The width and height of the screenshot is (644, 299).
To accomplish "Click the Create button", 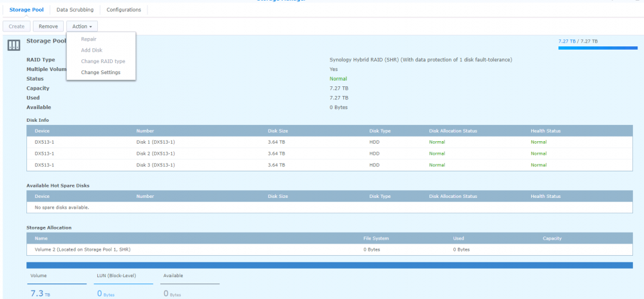I will point(17,26).
